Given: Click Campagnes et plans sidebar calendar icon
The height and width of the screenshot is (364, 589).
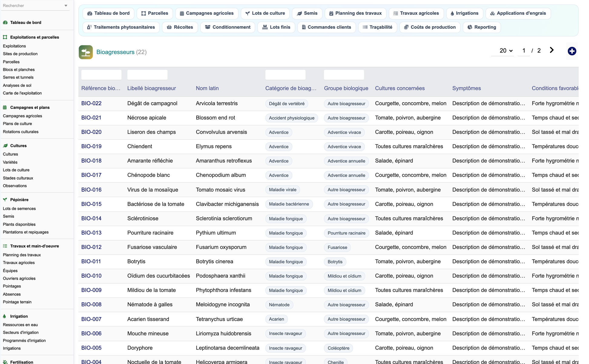Looking at the screenshot, I should [x=5, y=107].
